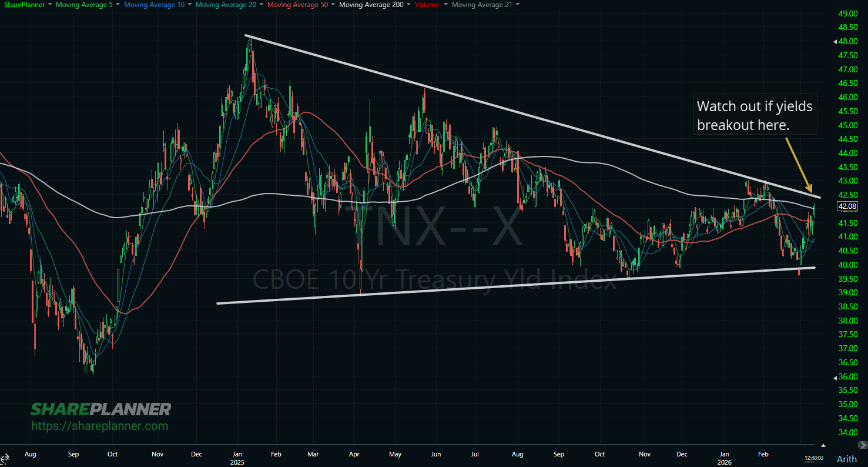Click the Jan 2025 date axis label

pos(238,458)
